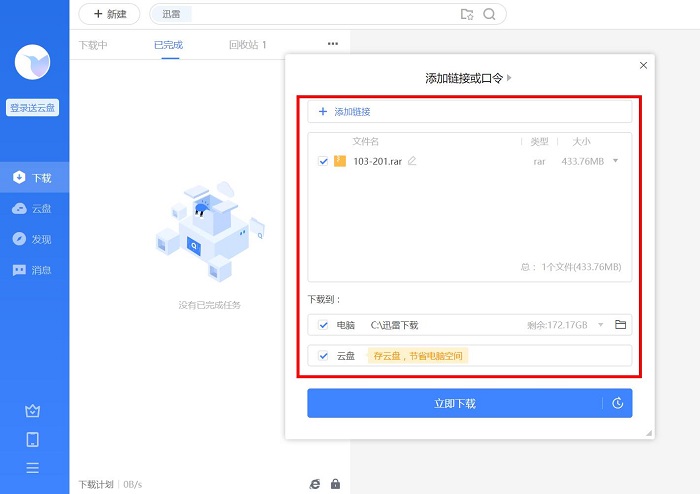Toggle the 电脑 download location checkbox
Image resolution: width=700 pixels, height=494 pixels.
pyautogui.click(x=322, y=325)
